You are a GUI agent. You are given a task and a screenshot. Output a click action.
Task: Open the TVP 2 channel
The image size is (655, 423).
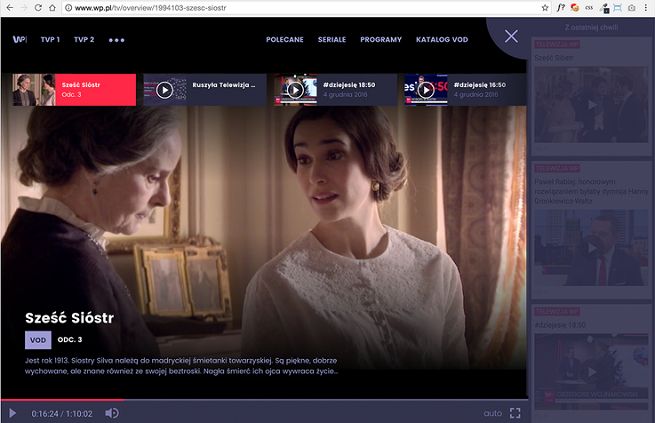tap(84, 40)
